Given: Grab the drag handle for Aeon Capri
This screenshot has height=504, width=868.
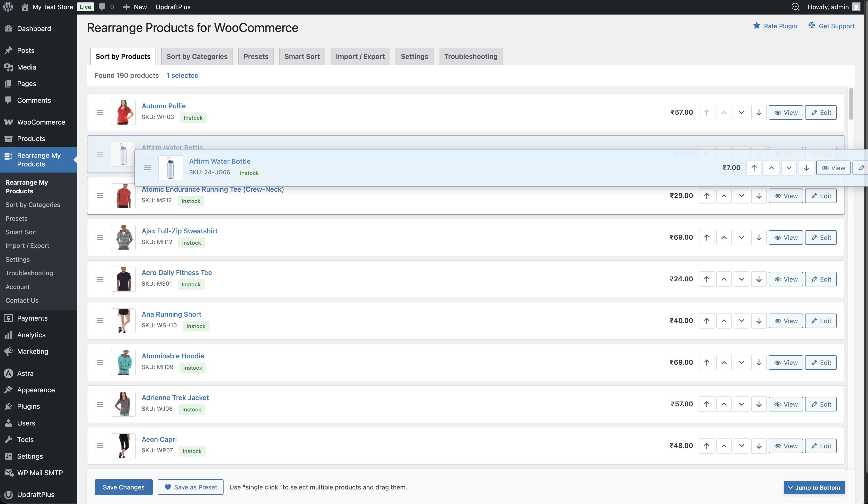Looking at the screenshot, I should point(100,446).
